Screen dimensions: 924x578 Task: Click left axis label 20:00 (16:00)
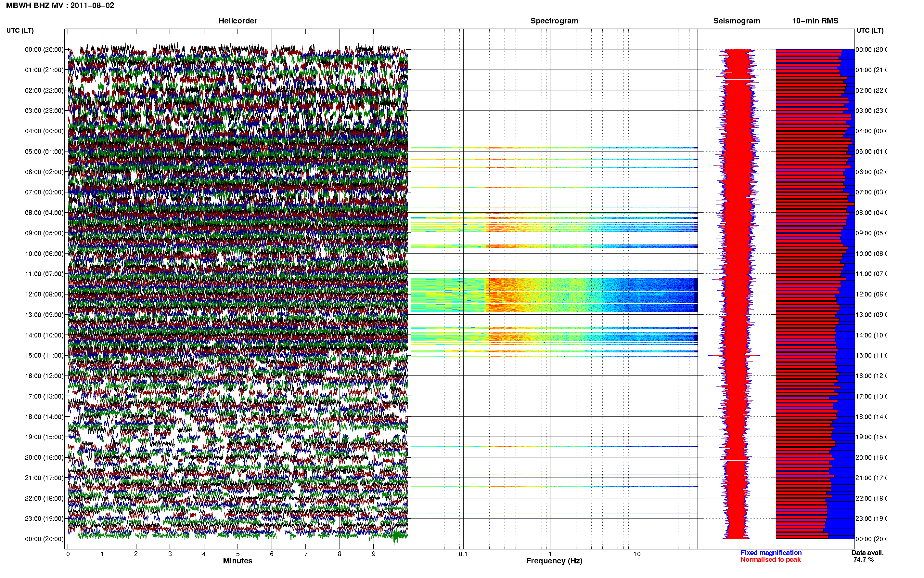(44, 457)
